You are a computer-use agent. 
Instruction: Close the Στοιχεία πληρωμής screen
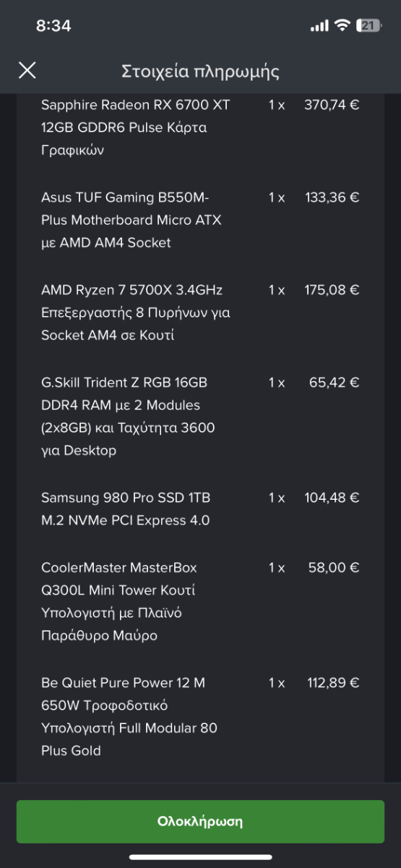pos(27,70)
